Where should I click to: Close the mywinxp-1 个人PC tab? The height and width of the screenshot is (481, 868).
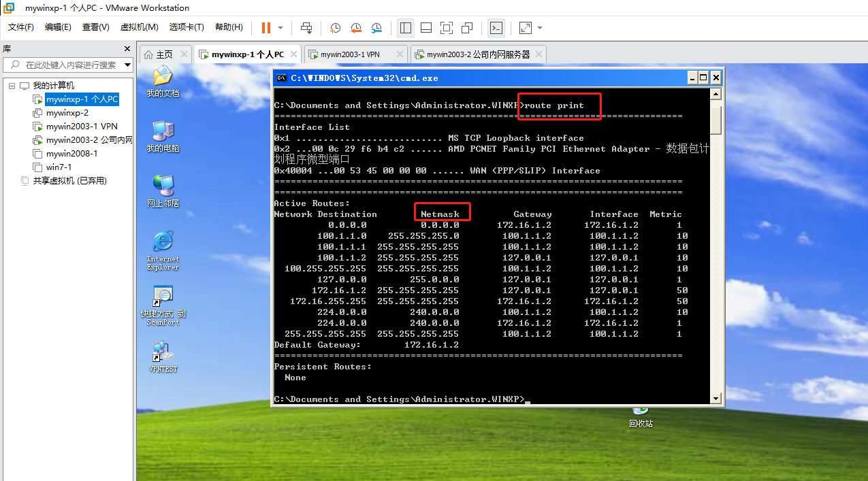point(293,54)
